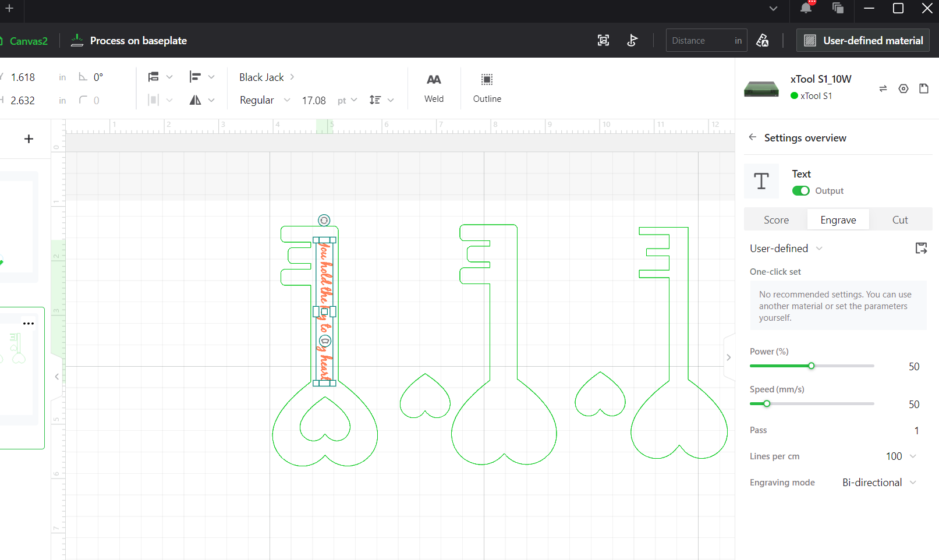939x560 pixels.
Task: Click the switch device arrows icon
Action: pyautogui.click(x=883, y=88)
